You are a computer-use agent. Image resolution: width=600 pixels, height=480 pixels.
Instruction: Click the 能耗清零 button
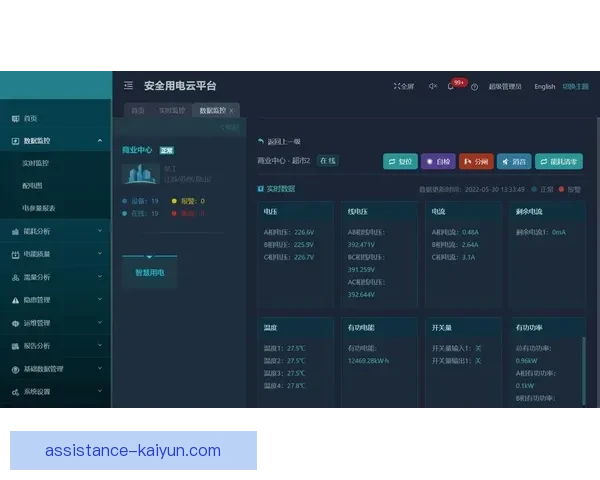coord(559,162)
